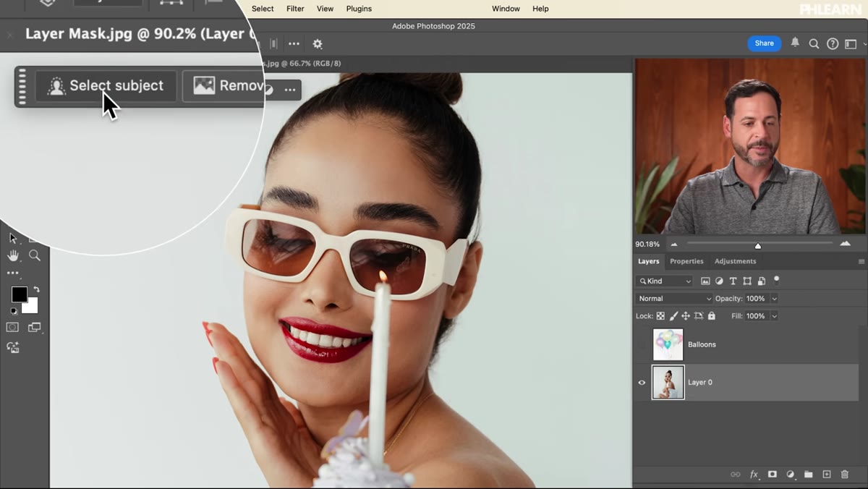This screenshot has height=489, width=868.
Task: Switch to the Properties tab
Action: [686, 261]
